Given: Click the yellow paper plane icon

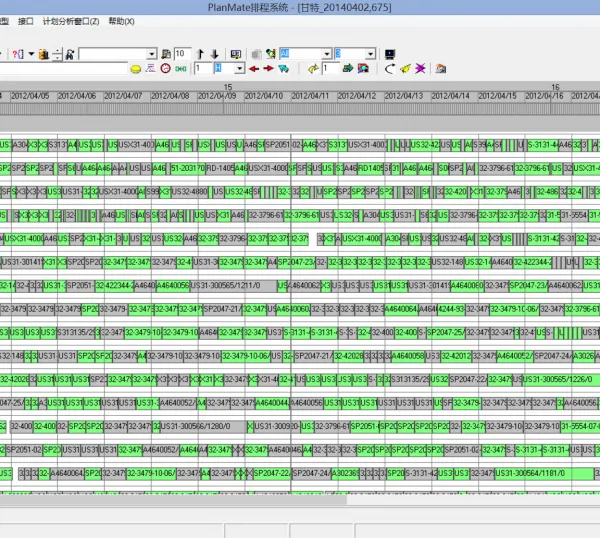Looking at the screenshot, I should tap(405, 69).
